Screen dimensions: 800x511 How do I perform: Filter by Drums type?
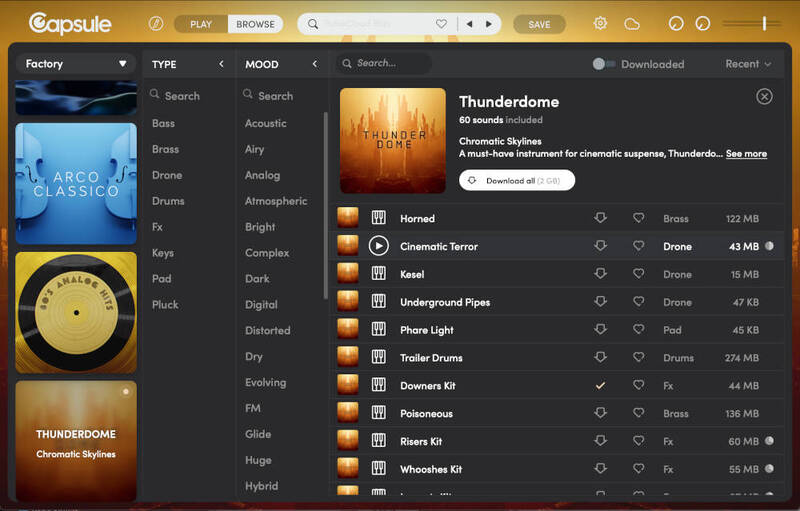(x=168, y=201)
